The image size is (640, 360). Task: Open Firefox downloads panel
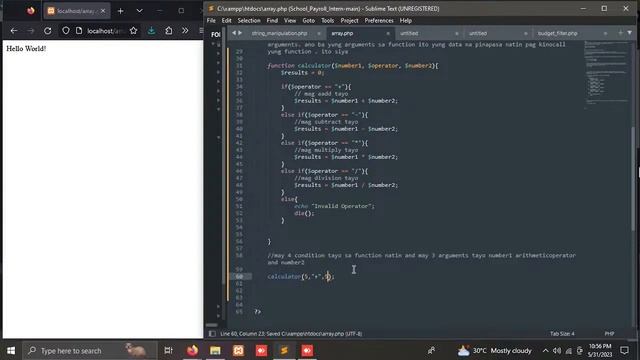151,31
